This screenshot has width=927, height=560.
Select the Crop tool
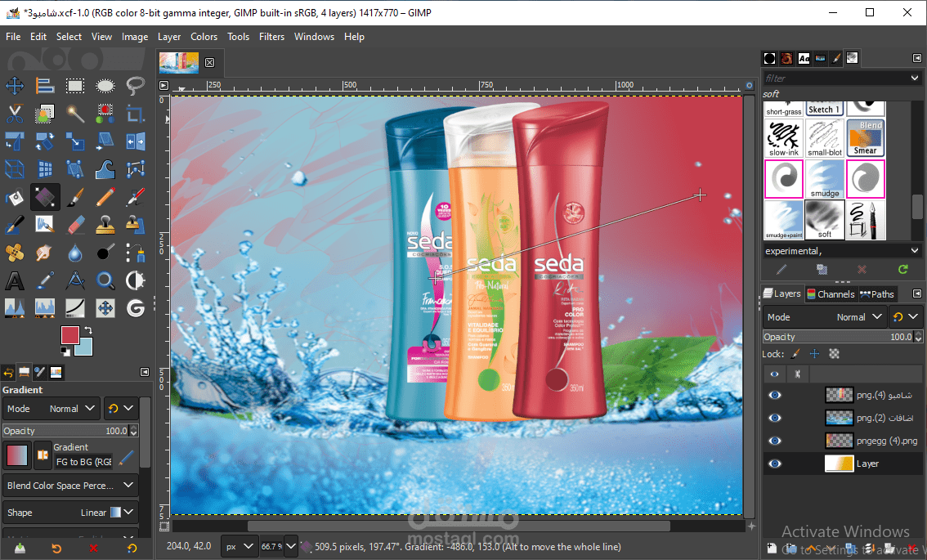point(136,114)
